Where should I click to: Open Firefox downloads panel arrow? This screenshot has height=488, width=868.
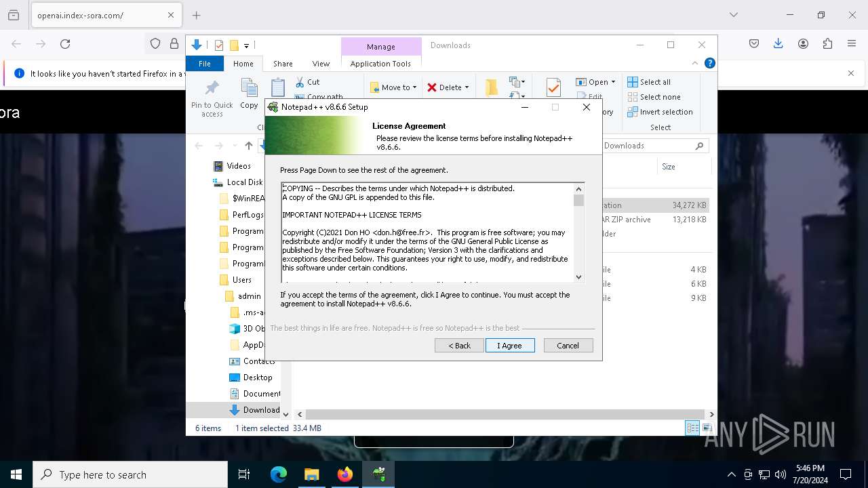[x=778, y=44]
